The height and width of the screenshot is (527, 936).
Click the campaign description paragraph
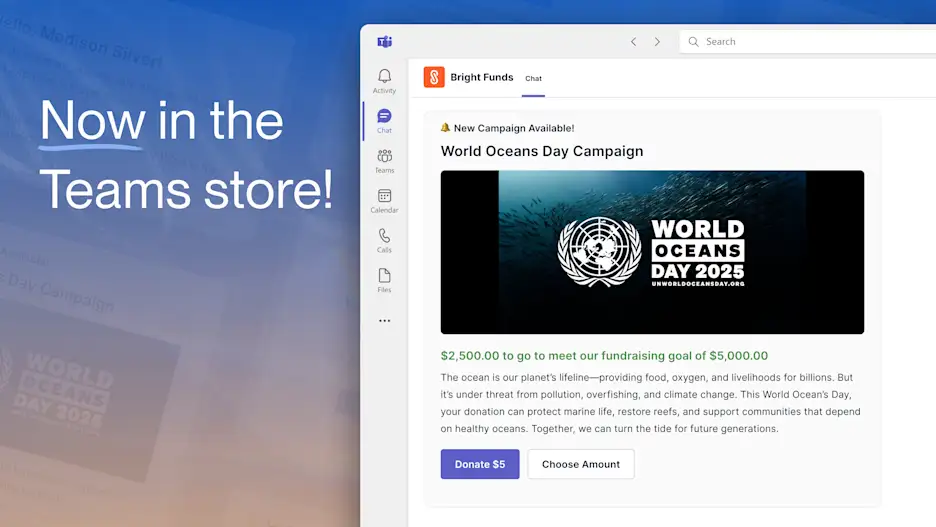point(651,403)
